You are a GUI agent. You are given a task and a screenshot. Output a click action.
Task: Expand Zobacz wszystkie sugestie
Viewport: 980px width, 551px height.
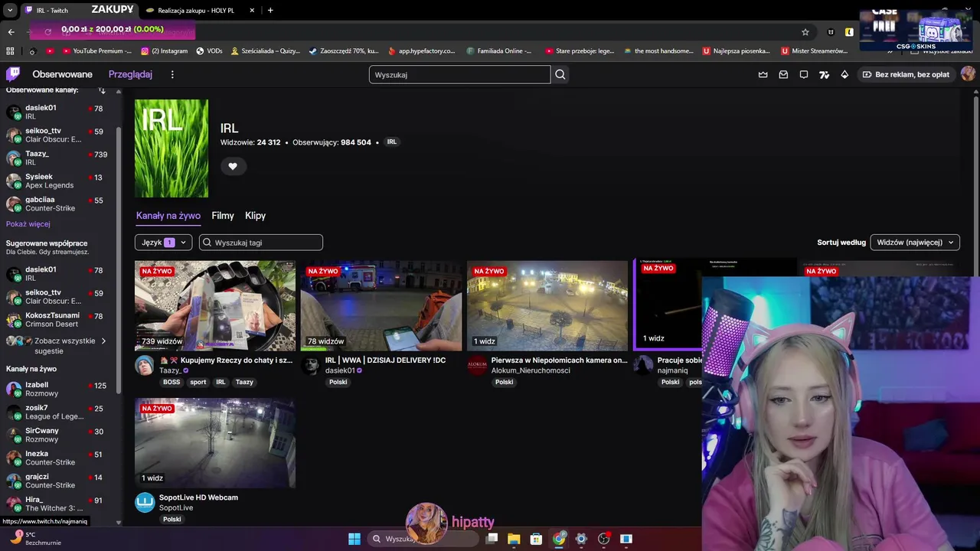coord(57,346)
